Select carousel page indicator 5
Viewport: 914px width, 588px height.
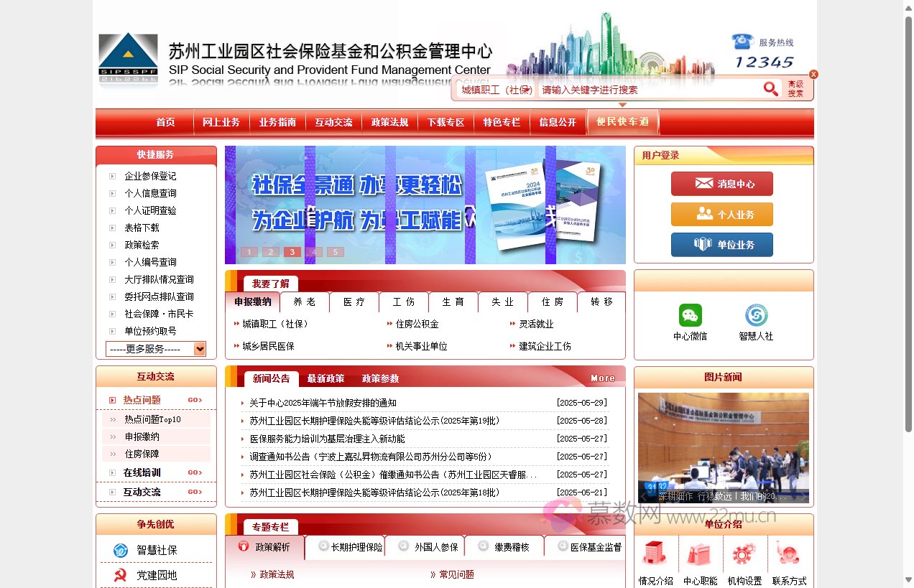(x=335, y=252)
